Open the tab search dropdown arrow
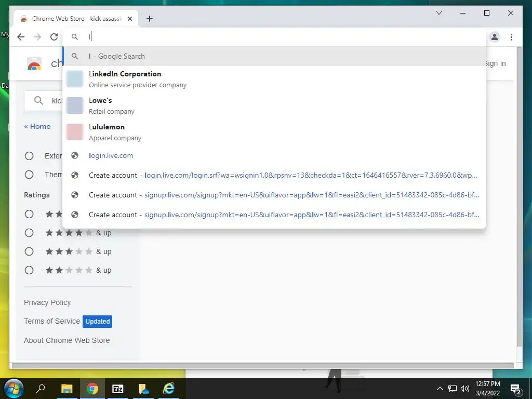 coord(438,13)
